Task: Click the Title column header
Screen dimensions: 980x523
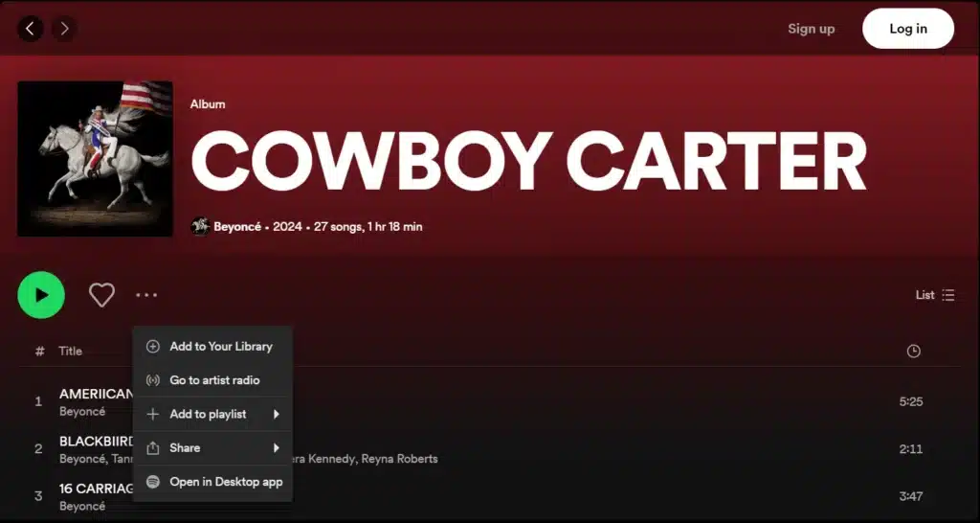Action: [70, 351]
